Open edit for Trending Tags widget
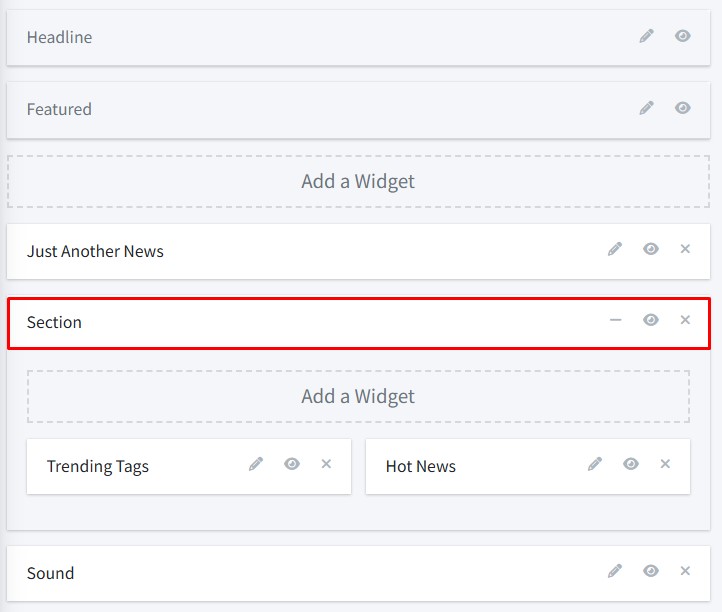Image resolution: width=722 pixels, height=612 pixels. tap(256, 464)
